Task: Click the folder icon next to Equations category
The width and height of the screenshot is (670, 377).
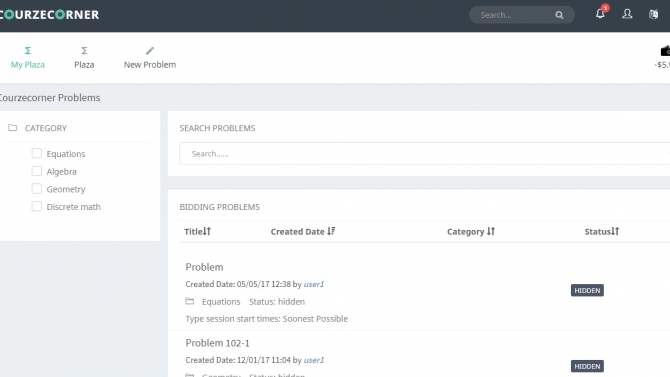Action: click(x=189, y=301)
